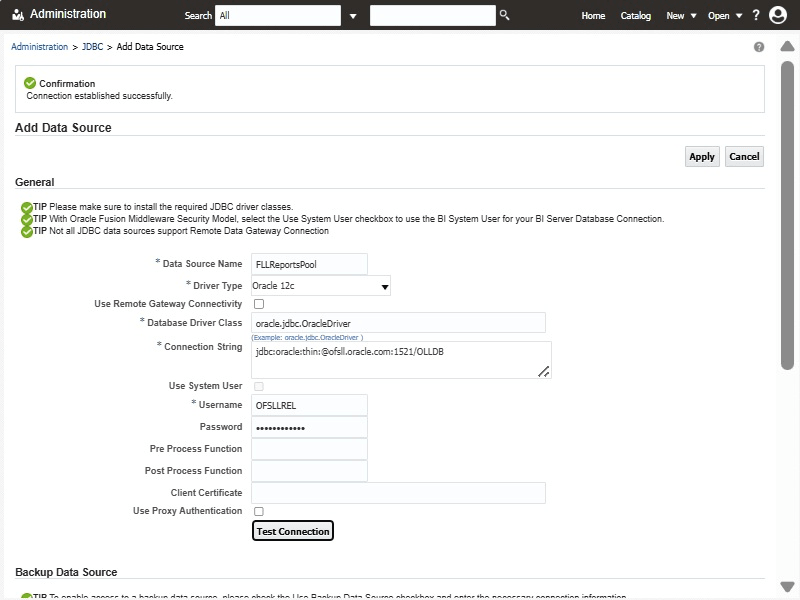Click into the Data Source Name field
This screenshot has width=800, height=600.
[309, 264]
